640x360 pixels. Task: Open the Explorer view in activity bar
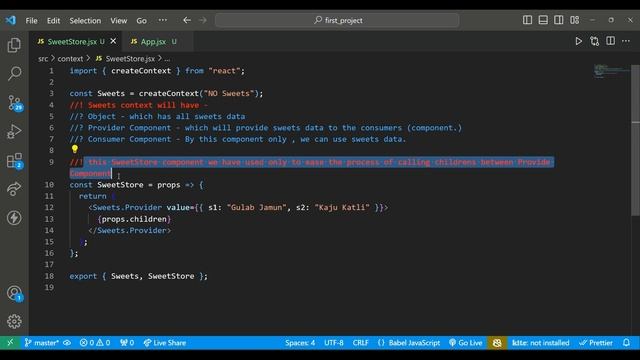click(x=14, y=45)
